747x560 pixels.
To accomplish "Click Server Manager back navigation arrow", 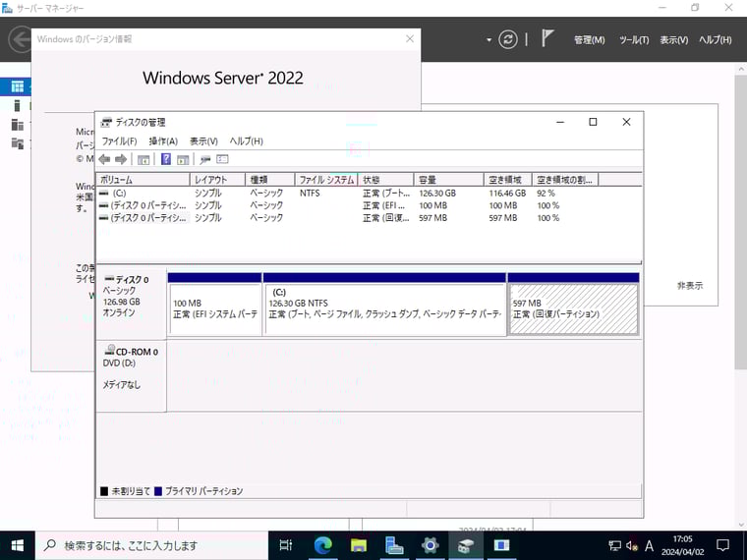I will 20,39.
